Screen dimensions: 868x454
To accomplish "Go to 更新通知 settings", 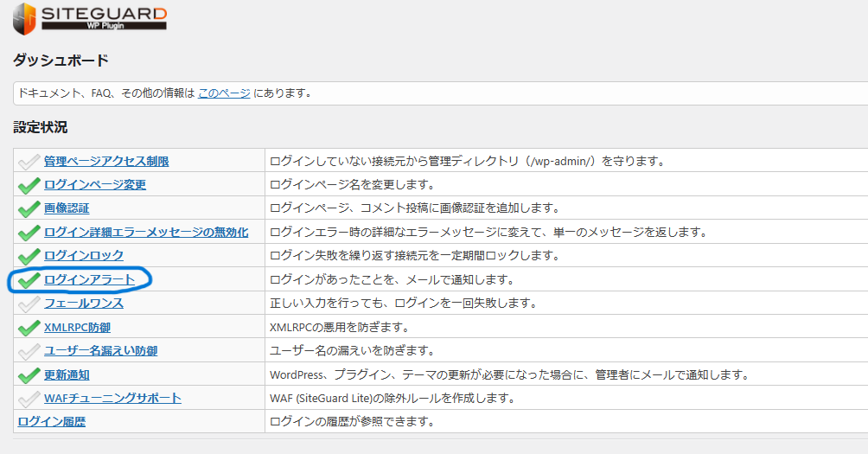I will (x=67, y=374).
